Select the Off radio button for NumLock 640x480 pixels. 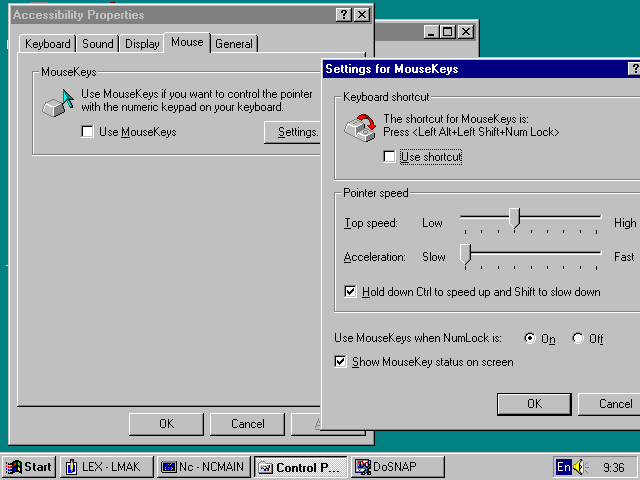tap(578, 339)
